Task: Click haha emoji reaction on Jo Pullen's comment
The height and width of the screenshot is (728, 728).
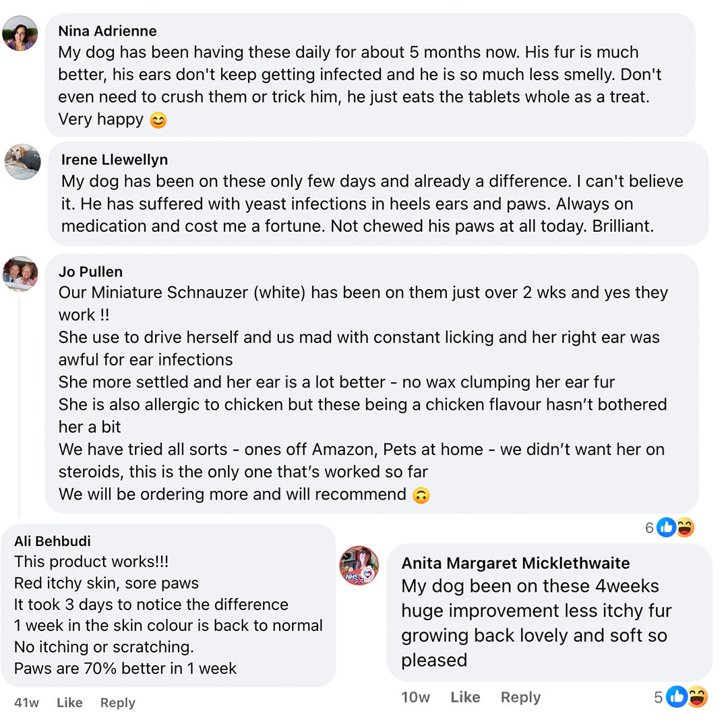Action: point(684,528)
